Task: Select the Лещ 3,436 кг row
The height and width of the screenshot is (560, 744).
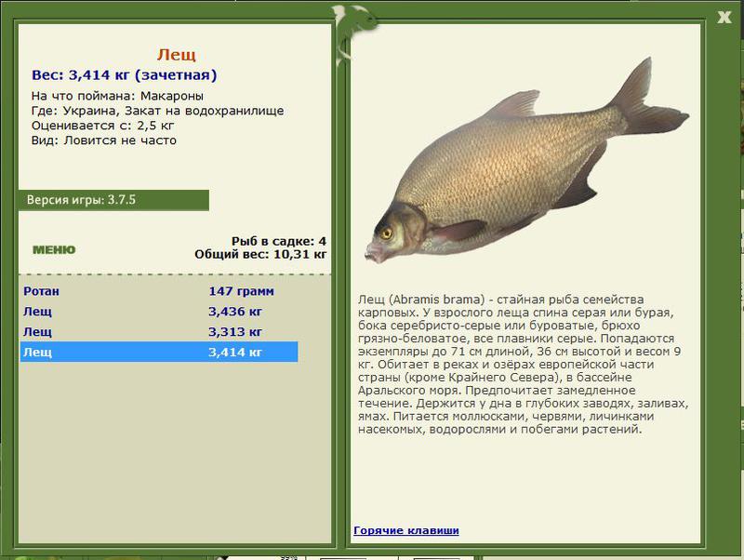Action: coord(158,312)
